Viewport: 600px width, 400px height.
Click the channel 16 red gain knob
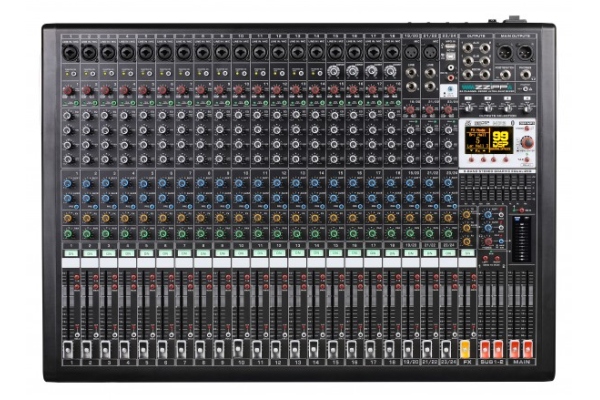point(352,91)
